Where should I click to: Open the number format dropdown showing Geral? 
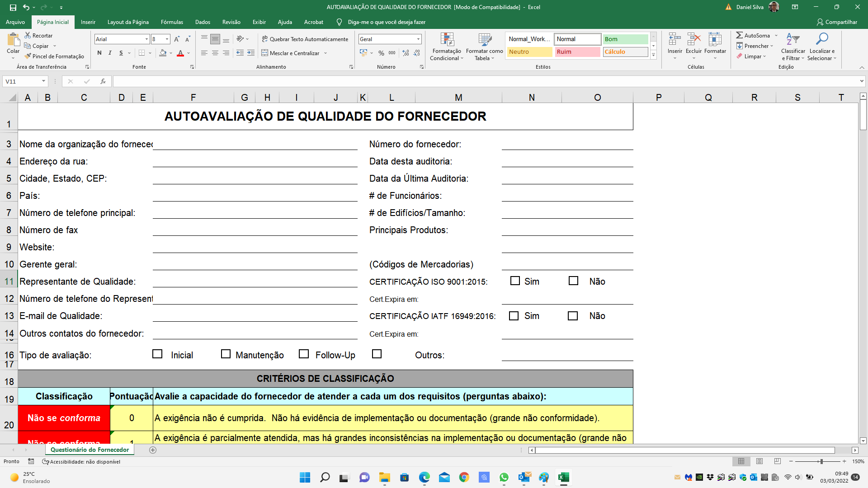[x=389, y=39]
